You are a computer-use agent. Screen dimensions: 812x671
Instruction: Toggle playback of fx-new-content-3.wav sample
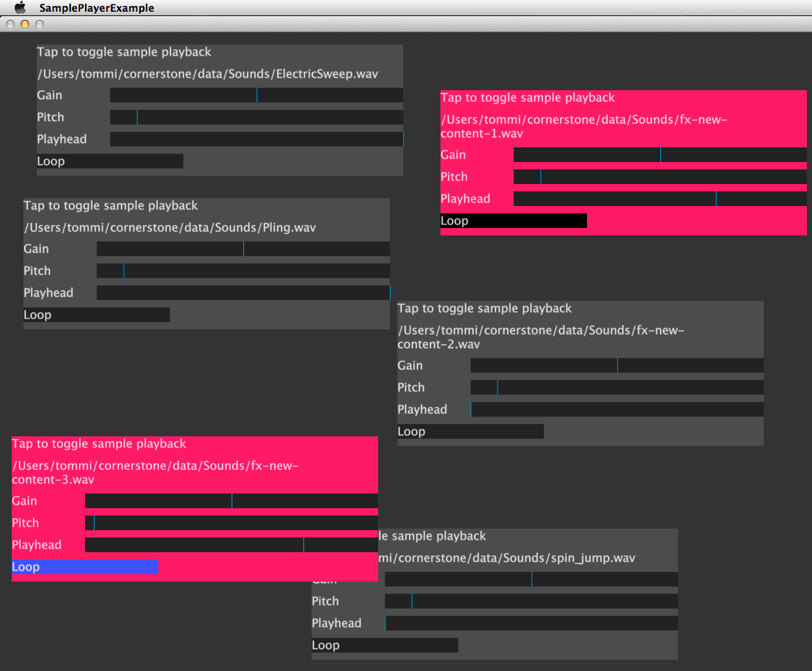[x=99, y=444]
